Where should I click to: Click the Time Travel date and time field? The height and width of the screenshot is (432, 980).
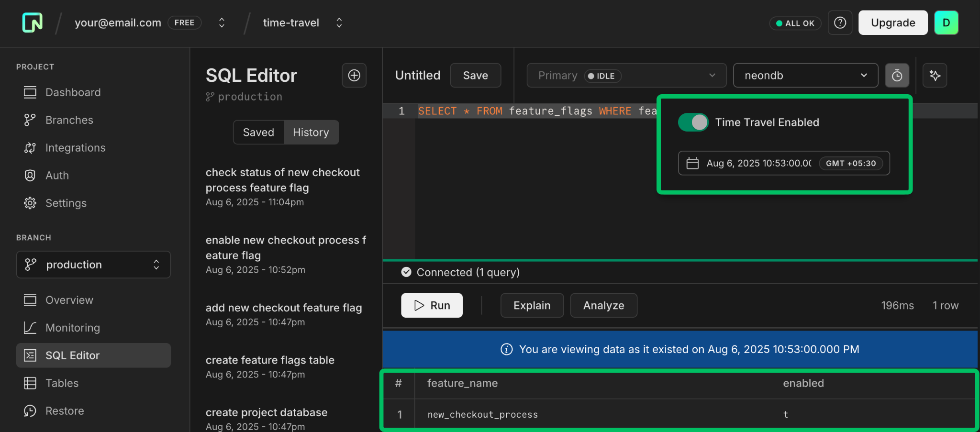click(783, 163)
